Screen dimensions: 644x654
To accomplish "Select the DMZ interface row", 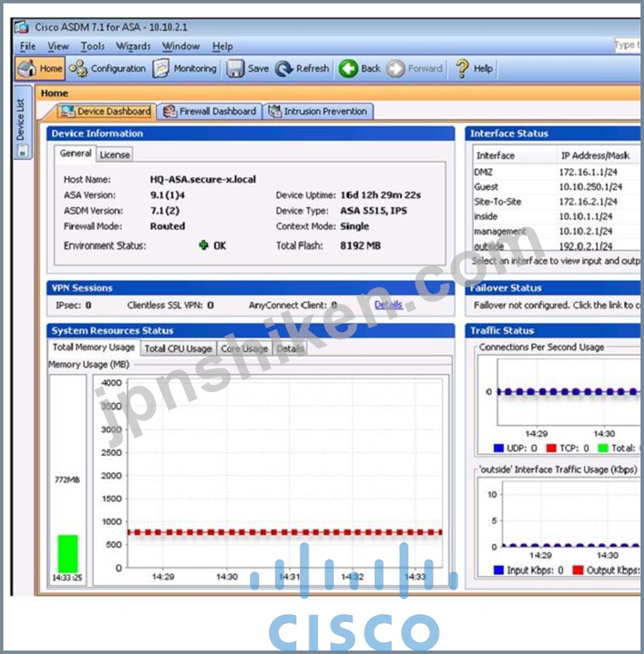I will (x=557, y=172).
